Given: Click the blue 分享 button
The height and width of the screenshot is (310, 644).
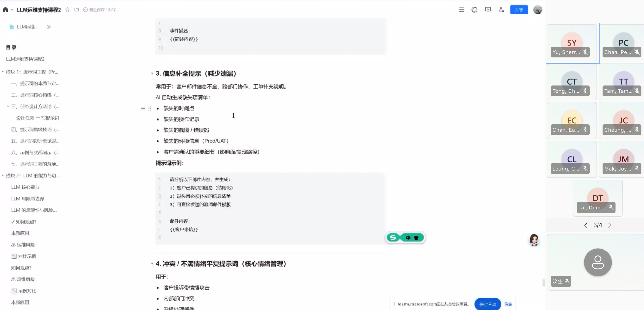Looking at the screenshot, I should click(519, 10).
